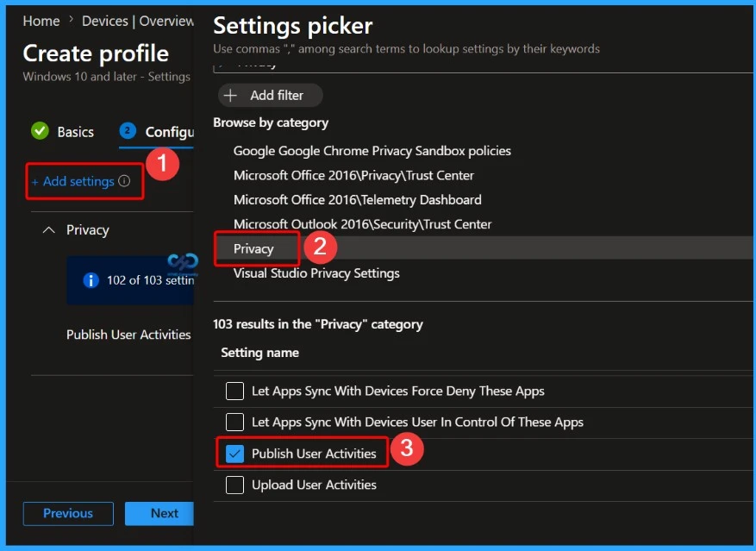Open the Basics tab
Viewport: 756px width, 551px height.
(x=62, y=131)
